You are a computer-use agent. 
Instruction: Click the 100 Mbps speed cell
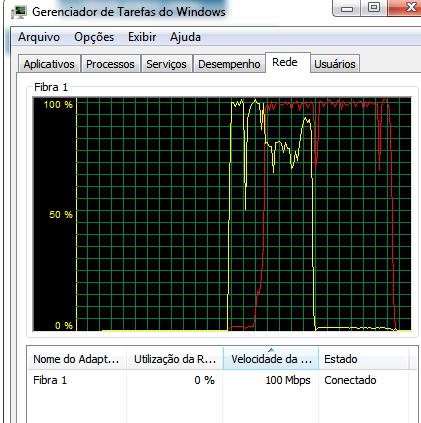[x=288, y=380]
